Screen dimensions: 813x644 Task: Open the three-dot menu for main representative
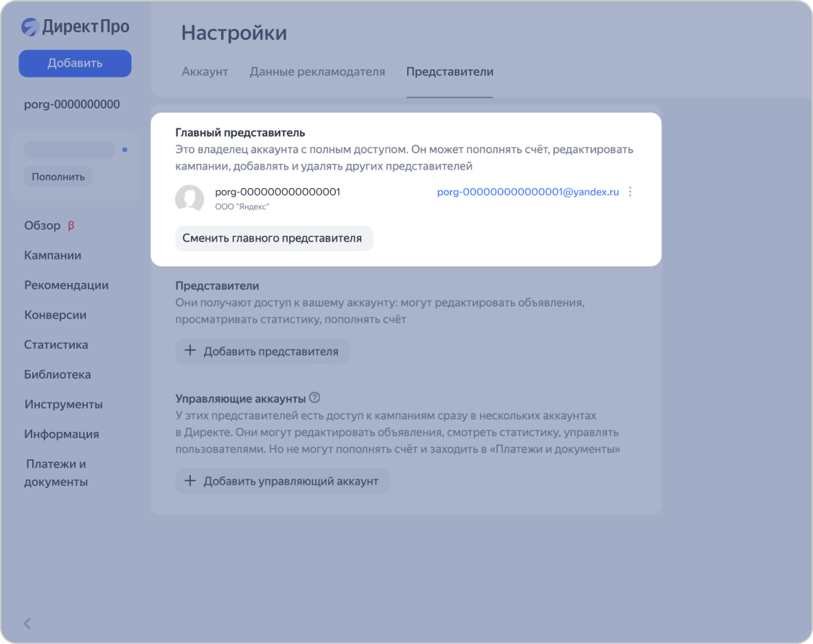pos(630,192)
